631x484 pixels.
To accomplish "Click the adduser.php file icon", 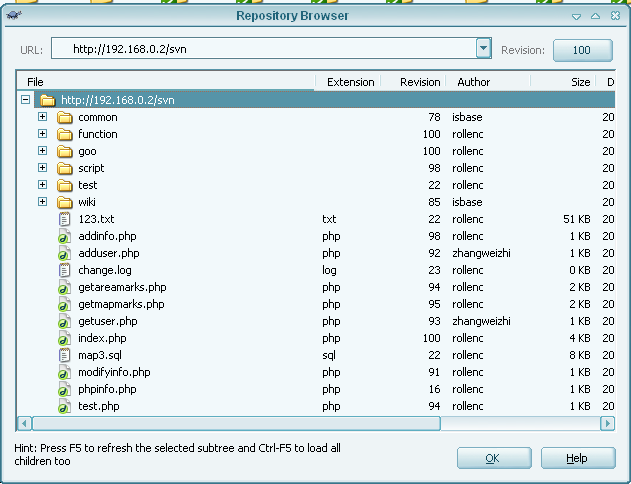I will (64, 253).
